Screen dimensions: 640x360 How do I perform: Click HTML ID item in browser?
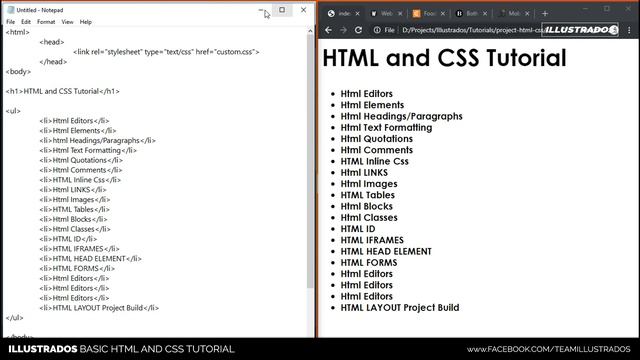(x=358, y=229)
